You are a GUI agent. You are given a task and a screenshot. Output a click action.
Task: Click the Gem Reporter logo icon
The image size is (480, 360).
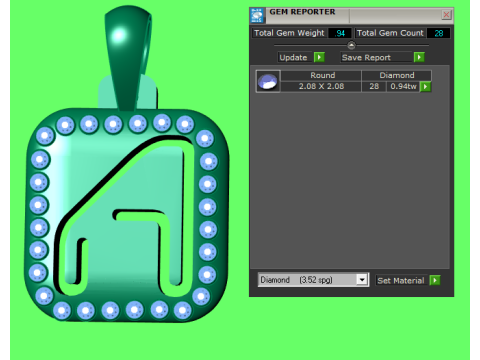pos(257,15)
